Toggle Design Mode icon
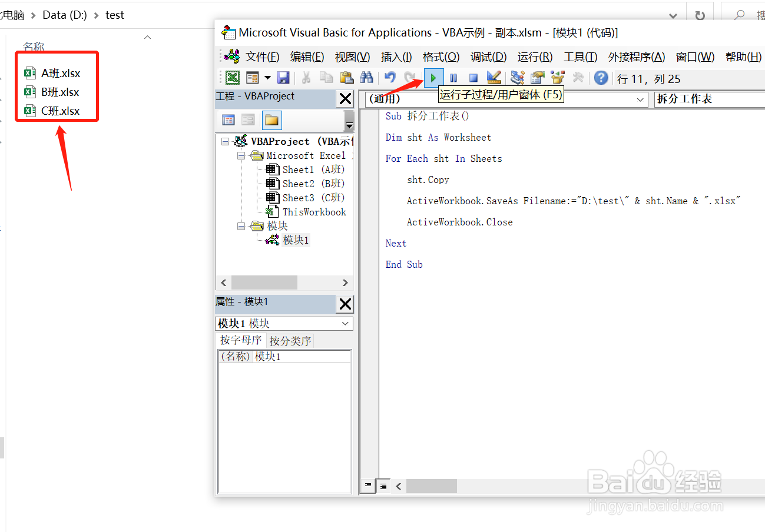This screenshot has height=532, width=765. tap(494, 78)
